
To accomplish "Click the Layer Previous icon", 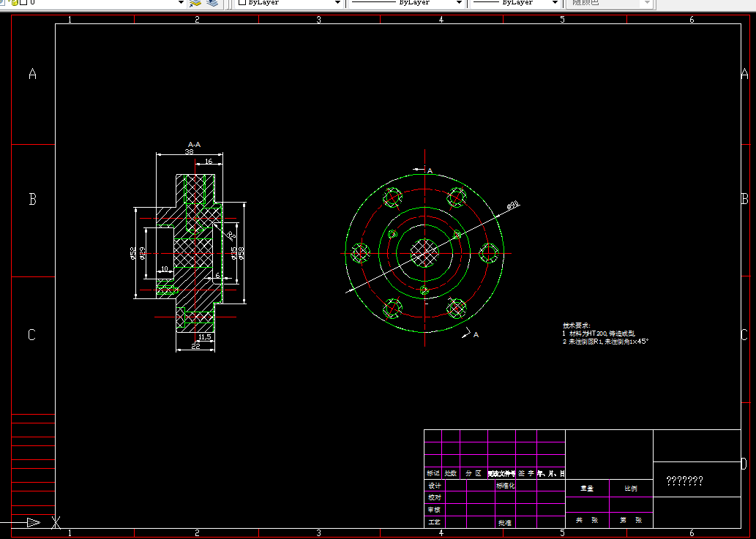I will [212, 3].
